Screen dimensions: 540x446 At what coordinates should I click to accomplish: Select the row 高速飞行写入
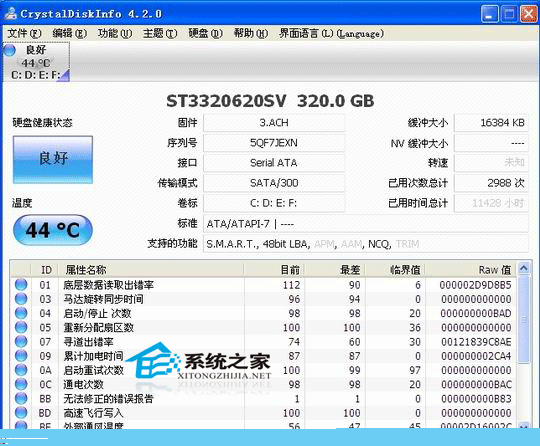coord(263,413)
